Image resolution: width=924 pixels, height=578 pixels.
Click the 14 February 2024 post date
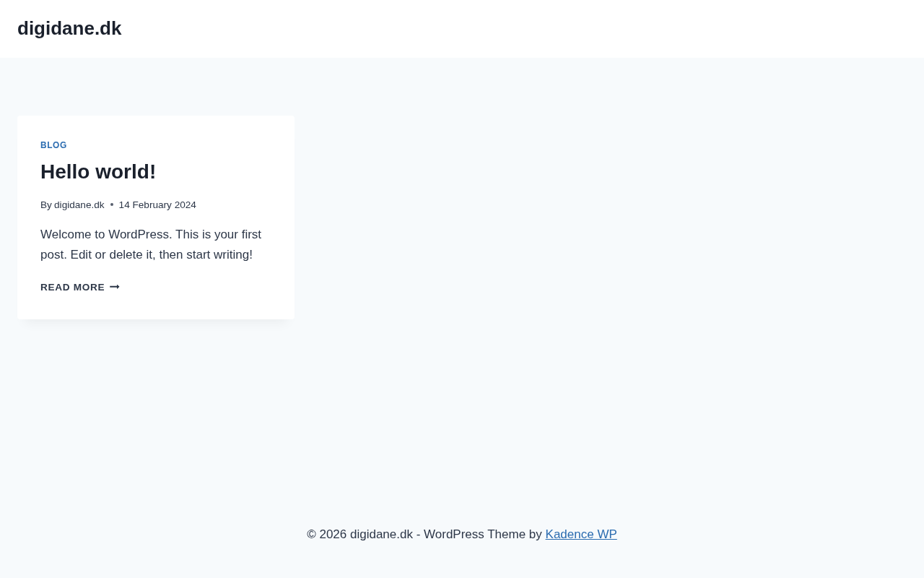[x=157, y=205]
